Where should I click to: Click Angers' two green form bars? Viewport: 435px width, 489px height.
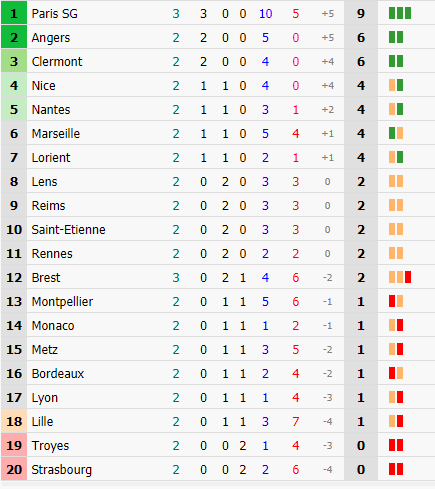[x=396, y=37]
